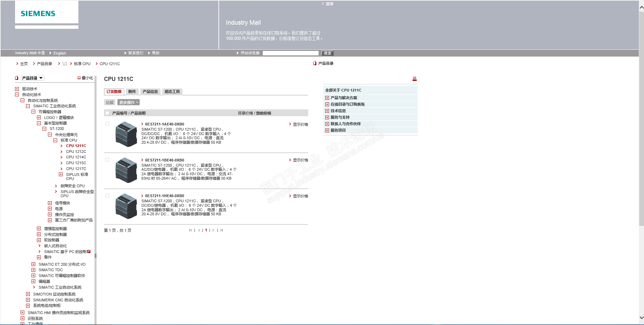Click the external link icon next to SIMATIC 基于 PC 的控制
Viewport: 644px width, 325px height.
click(89, 252)
